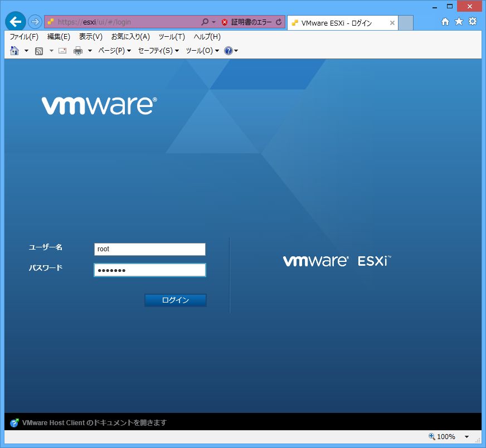
Task: Click the Read mail envelope icon
Action: [62, 51]
